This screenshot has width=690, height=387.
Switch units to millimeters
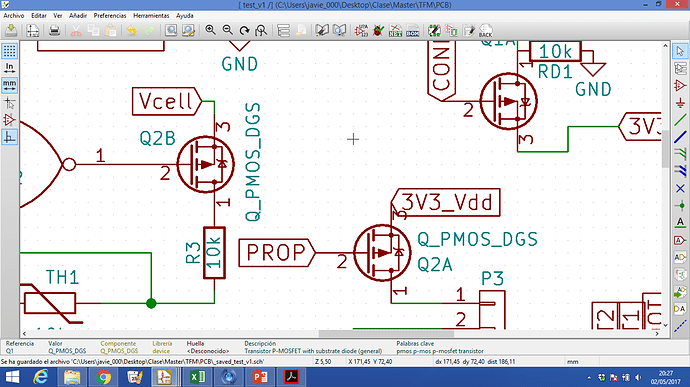coord(9,85)
